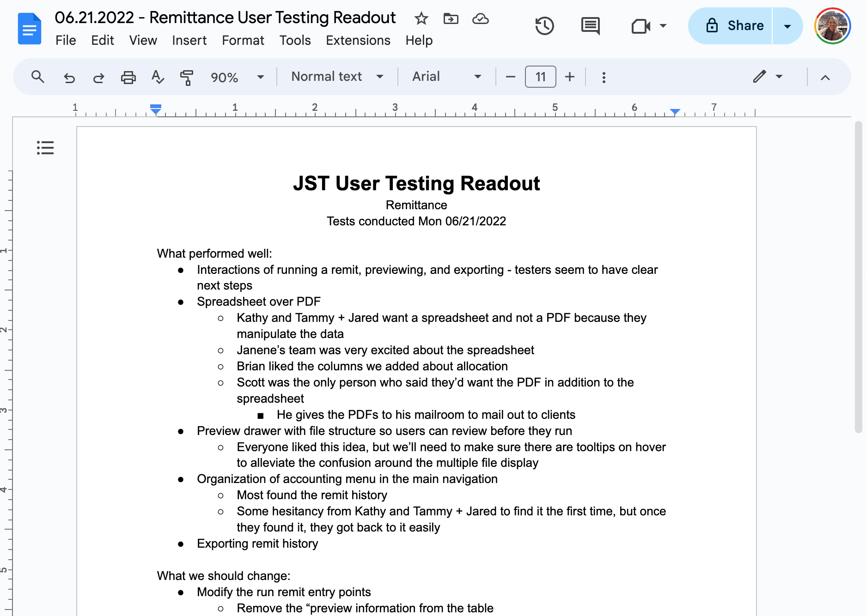This screenshot has height=616, width=866.
Task: Click the Tests conducted Mon 06/21/2022 line
Action: pos(416,221)
